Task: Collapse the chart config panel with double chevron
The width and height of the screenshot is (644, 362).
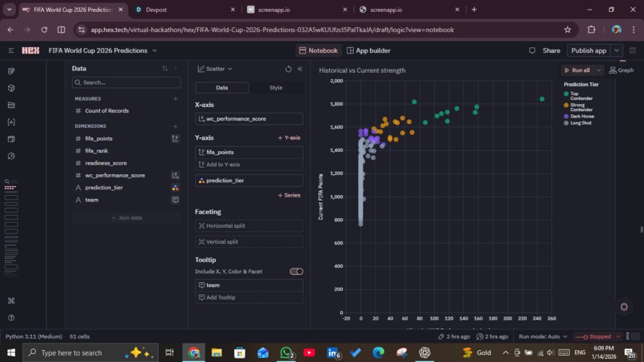Action: point(300,69)
